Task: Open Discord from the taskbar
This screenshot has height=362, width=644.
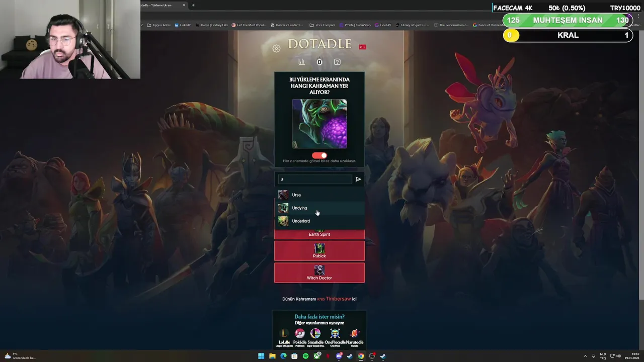Action: 339,356
